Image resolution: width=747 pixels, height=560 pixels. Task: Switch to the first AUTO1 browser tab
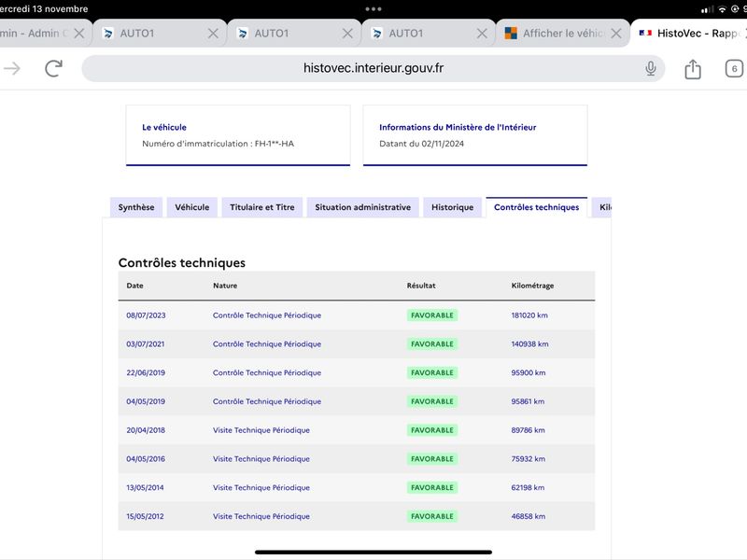coord(159,33)
